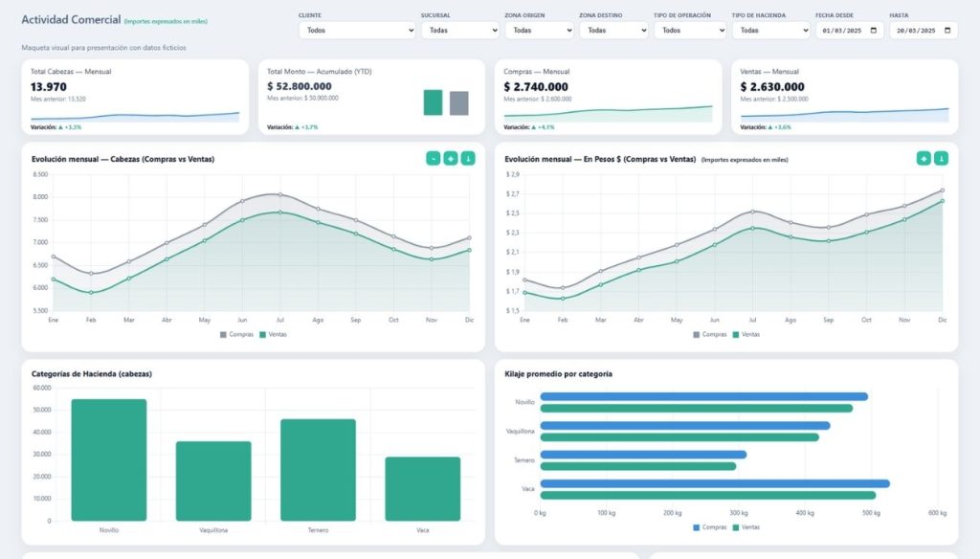Open calendar picker in Hasta field

pyautogui.click(x=947, y=31)
